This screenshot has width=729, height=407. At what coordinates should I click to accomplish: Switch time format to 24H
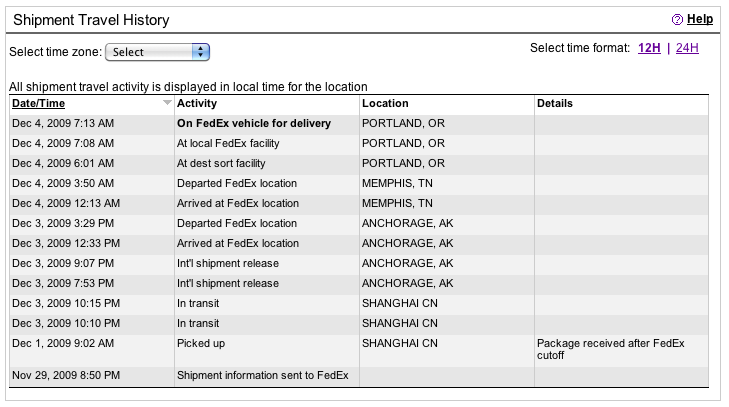coord(687,48)
